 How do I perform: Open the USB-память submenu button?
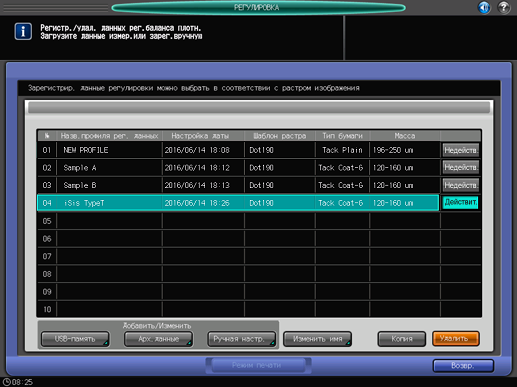tap(75, 339)
